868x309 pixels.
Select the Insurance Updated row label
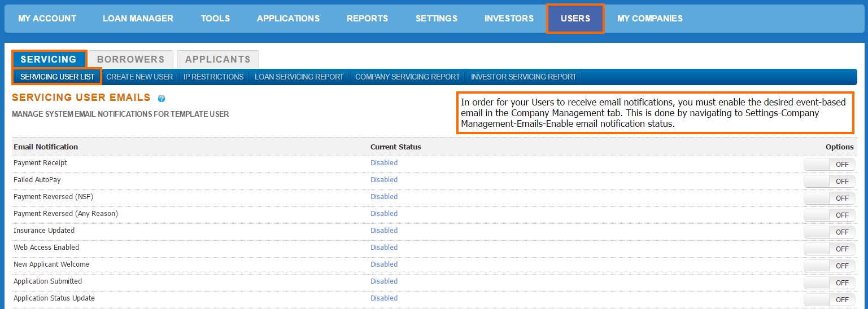[44, 231]
